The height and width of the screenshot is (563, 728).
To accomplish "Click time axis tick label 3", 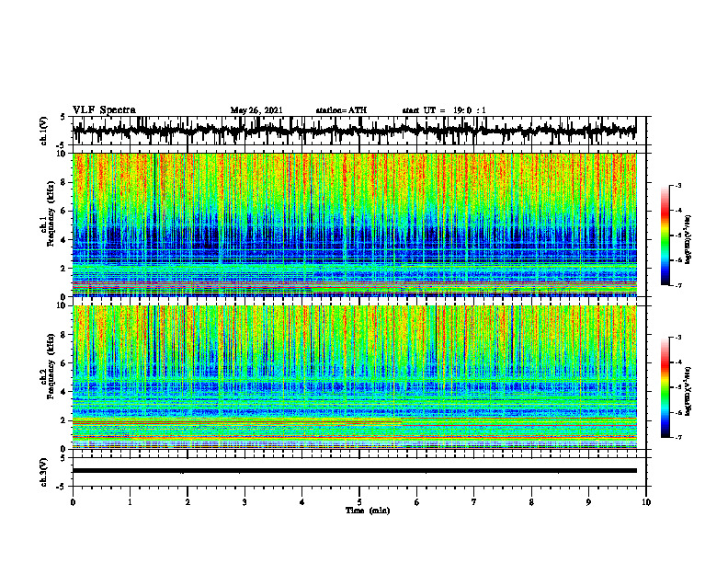I will (x=245, y=502).
